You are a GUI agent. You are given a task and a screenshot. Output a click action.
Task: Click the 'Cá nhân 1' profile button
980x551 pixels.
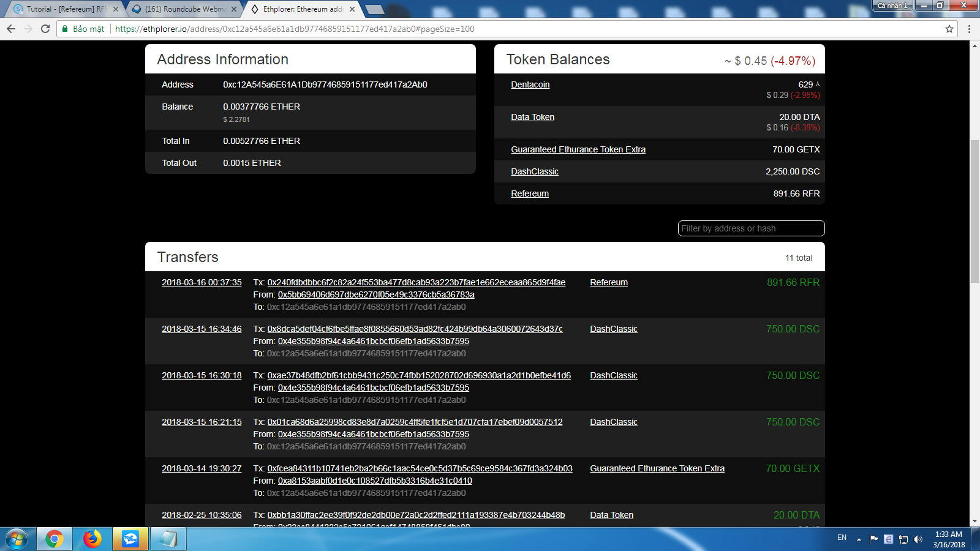point(892,6)
